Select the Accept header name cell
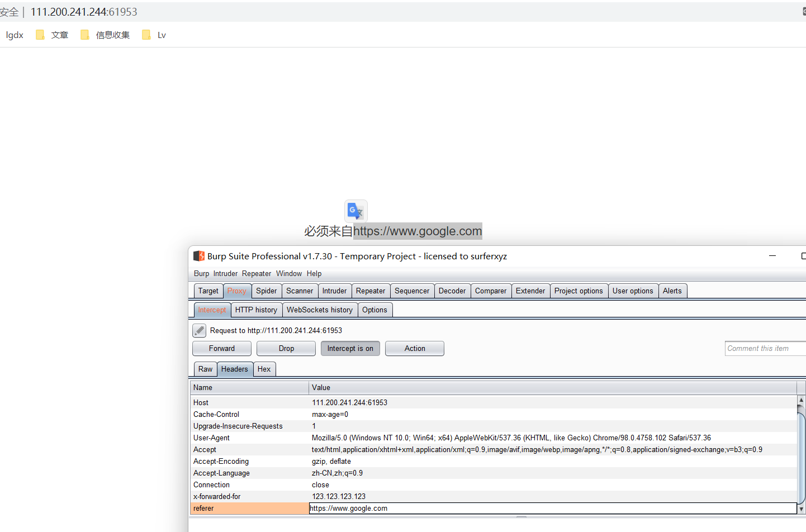 click(x=249, y=449)
